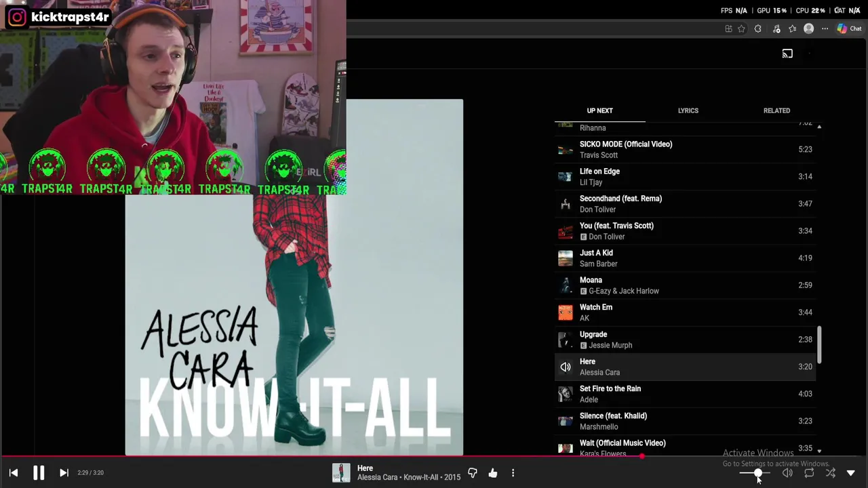This screenshot has height=488, width=868.
Task: Click the Watch Em orange thumbnail
Action: 565,312
